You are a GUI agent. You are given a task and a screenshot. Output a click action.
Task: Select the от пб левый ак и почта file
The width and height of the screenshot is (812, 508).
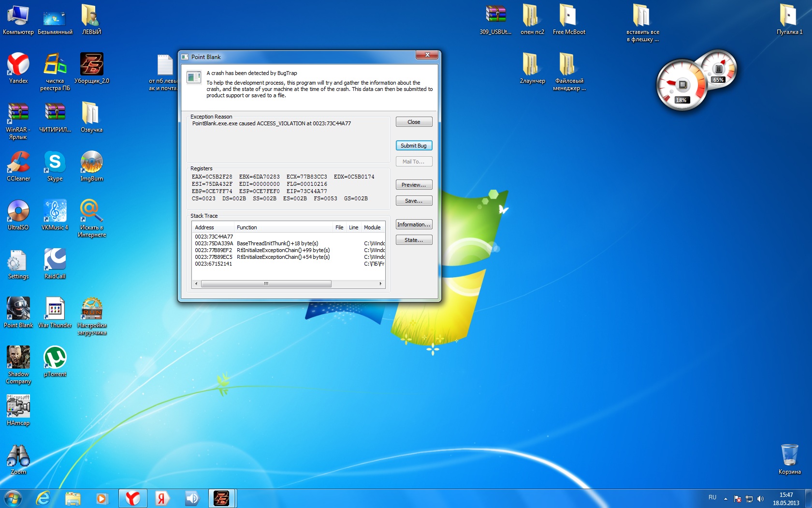click(164, 73)
